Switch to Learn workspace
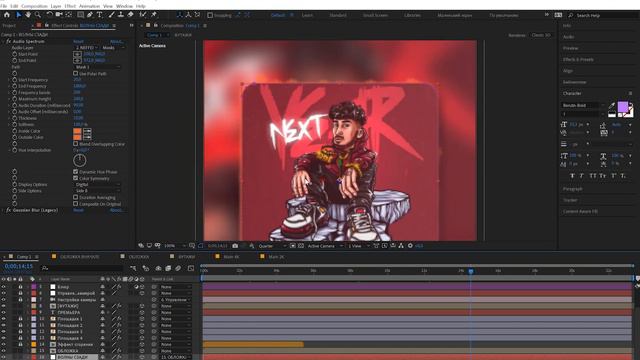 (307, 15)
